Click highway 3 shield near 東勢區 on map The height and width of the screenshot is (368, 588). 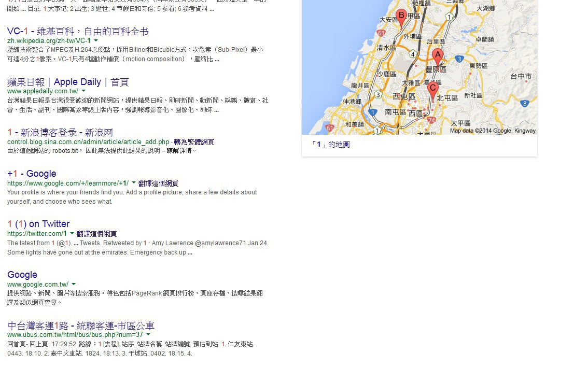[x=459, y=59]
